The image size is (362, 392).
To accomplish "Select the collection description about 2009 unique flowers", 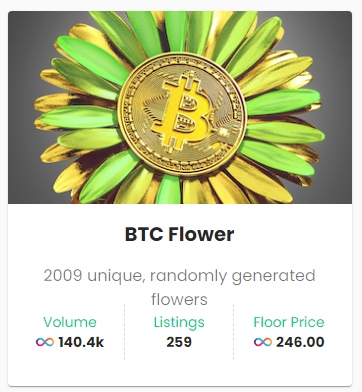I will pos(180,287).
